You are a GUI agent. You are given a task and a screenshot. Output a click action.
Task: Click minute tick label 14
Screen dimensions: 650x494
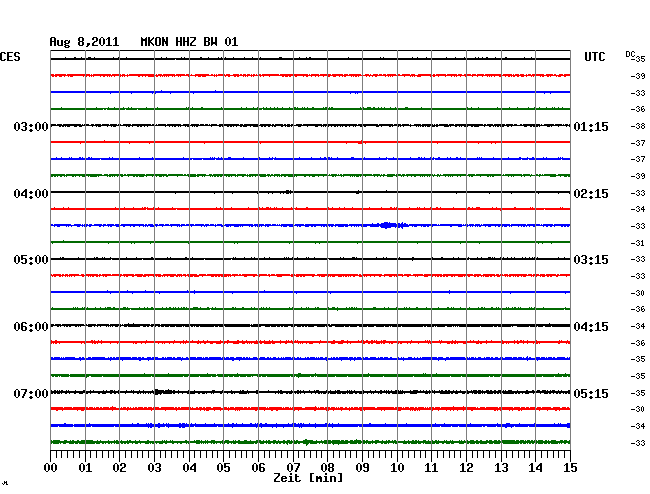(x=535, y=468)
